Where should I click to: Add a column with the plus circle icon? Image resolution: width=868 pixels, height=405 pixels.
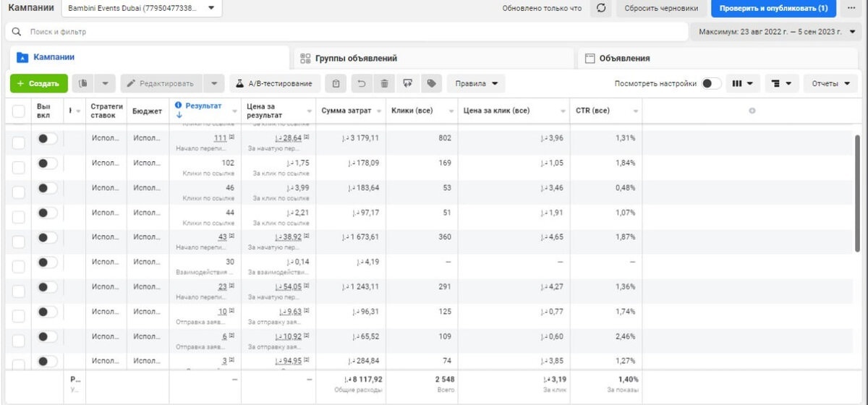tap(752, 111)
